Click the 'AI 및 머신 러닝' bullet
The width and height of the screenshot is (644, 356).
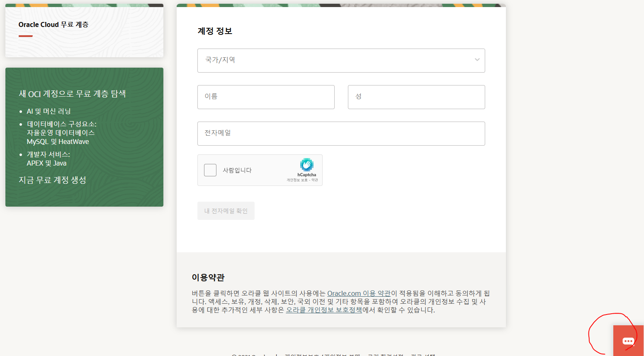coord(49,111)
